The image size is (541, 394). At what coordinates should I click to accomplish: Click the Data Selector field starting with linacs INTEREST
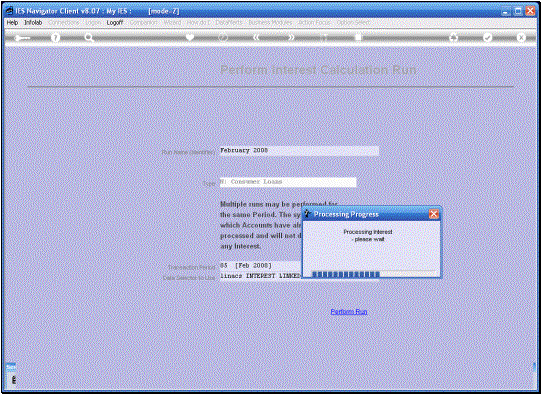261,276
